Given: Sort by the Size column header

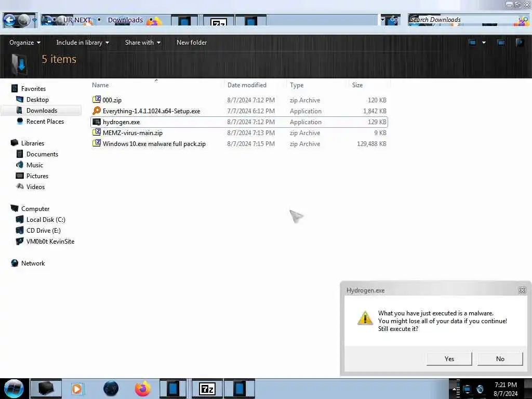Looking at the screenshot, I should point(357,85).
